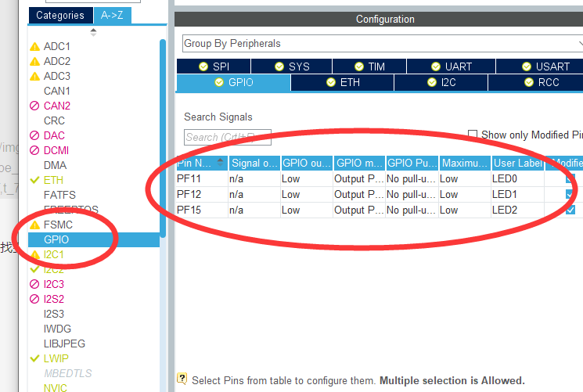Viewport: 583px width, 392px height.
Task: Select MBEDTLS in the peripheral list
Action: 67,374
